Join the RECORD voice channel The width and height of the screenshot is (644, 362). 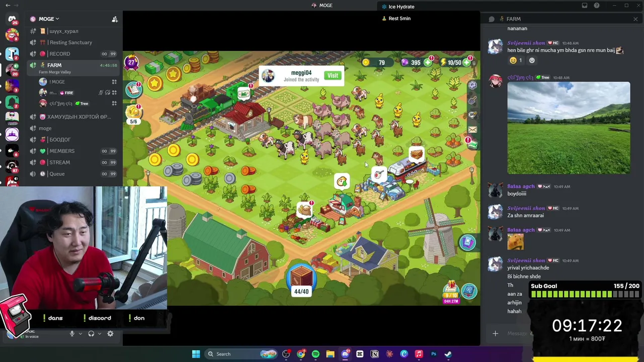click(x=74, y=54)
